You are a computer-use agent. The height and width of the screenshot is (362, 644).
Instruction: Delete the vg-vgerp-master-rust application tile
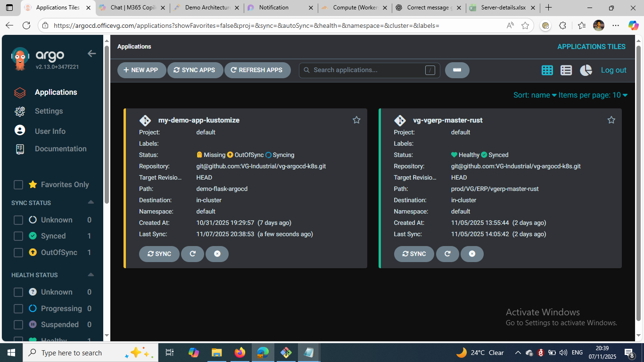click(472, 254)
